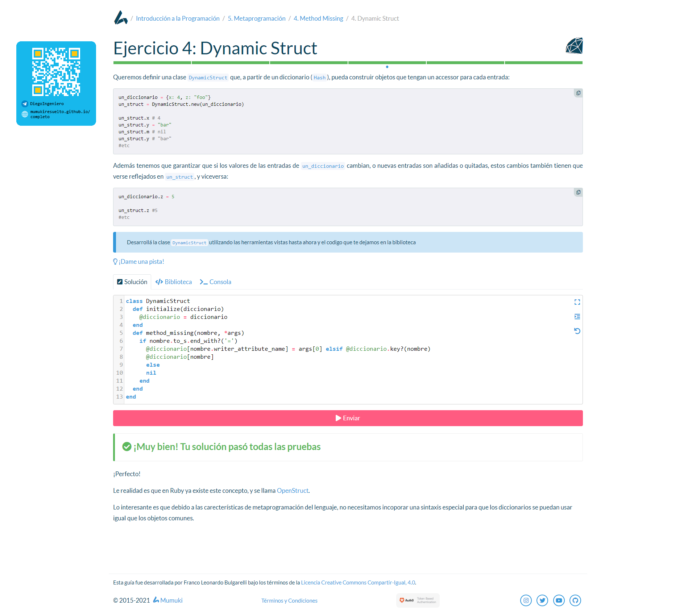Click the 'DiegoIngeniero' username text
This screenshot has height=616, width=696.
pyautogui.click(x=47, y=104)
